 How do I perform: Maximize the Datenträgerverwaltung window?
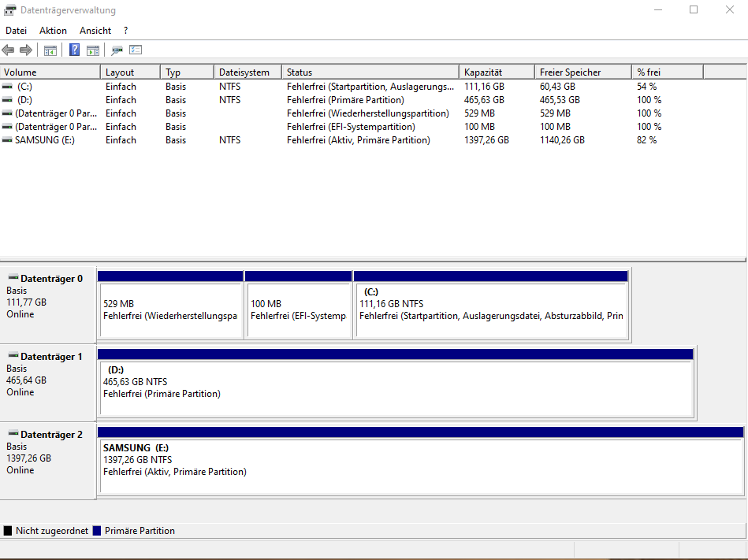click(x=694, y=9)
